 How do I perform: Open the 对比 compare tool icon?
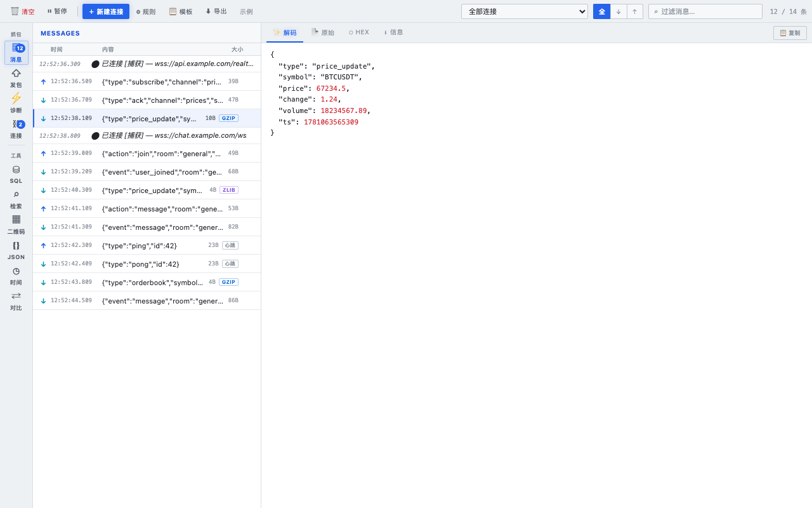pos(16,301)
